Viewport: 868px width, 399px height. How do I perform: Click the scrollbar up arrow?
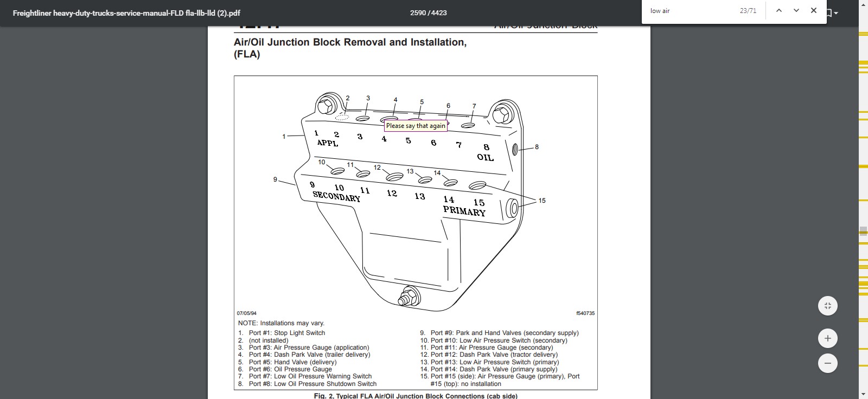tap(863, 4)
